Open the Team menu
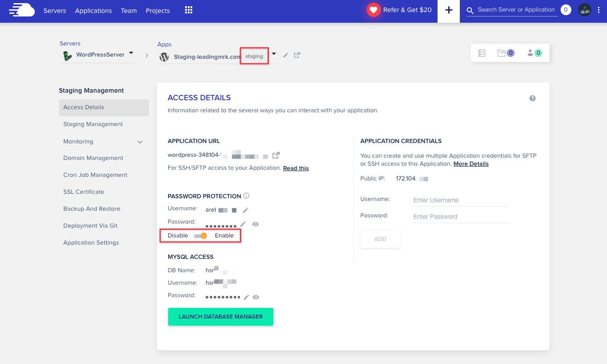The image size is (607, 364). 129,11
